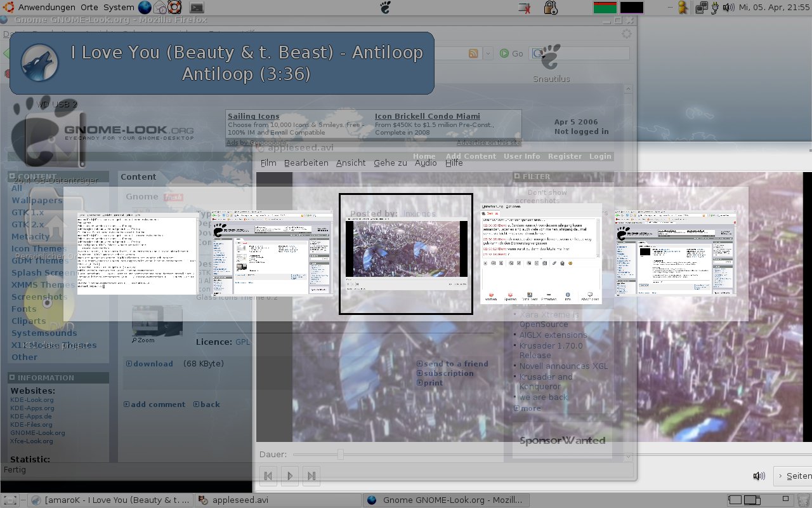The height and width of the screenshot is (508, 812).
Task: Launch the mail icon in top panel
Action: 160,8
